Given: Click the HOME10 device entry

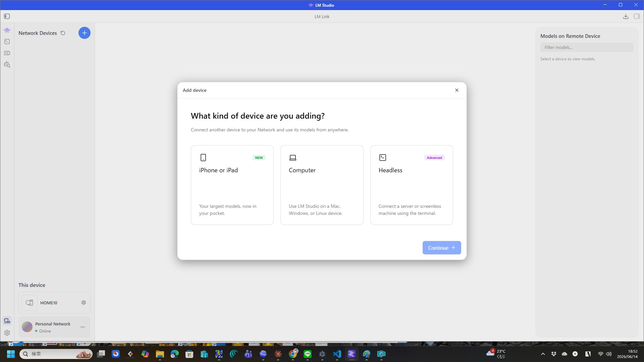Looking at the screenshot, I should pyautogui.click(x=54, y=303).
